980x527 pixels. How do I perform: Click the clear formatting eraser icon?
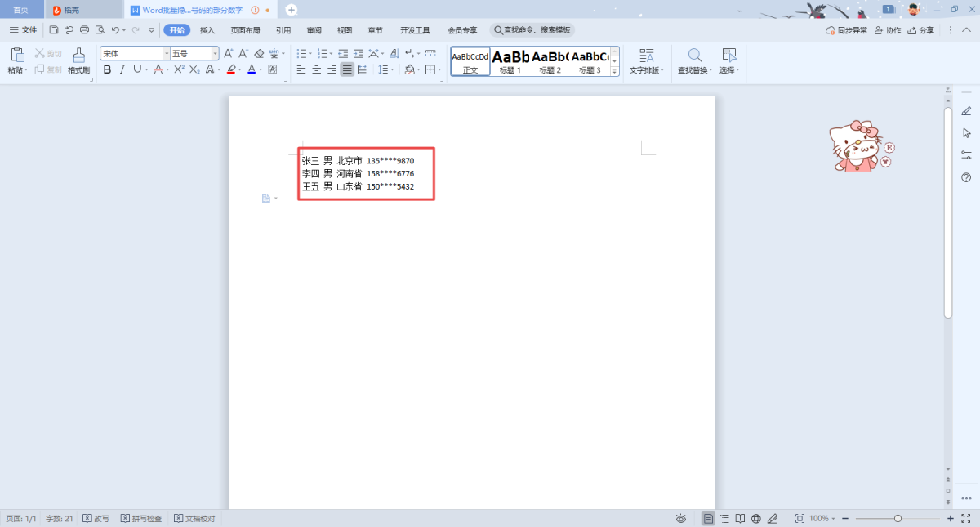[x=259, y=53]
